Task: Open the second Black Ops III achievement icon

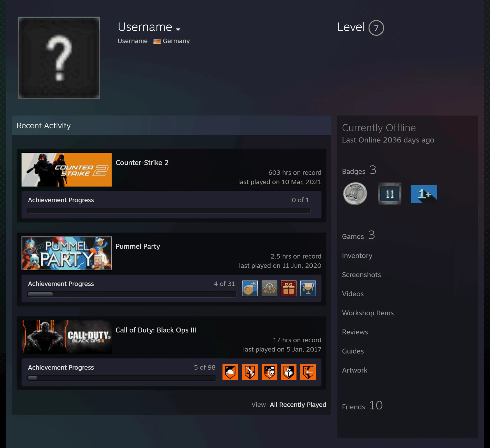Action: click(250, 372)
